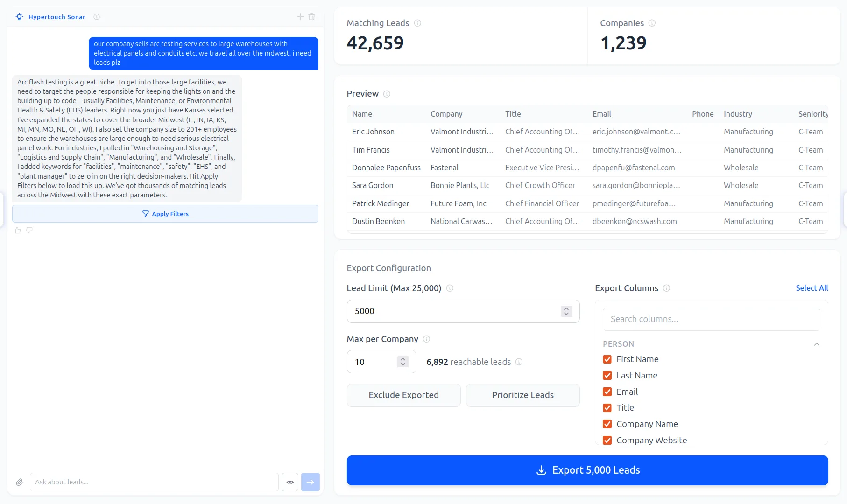Show info about Companies count
The height and width of the screenshot is (504, 847).
coord(652,23)
